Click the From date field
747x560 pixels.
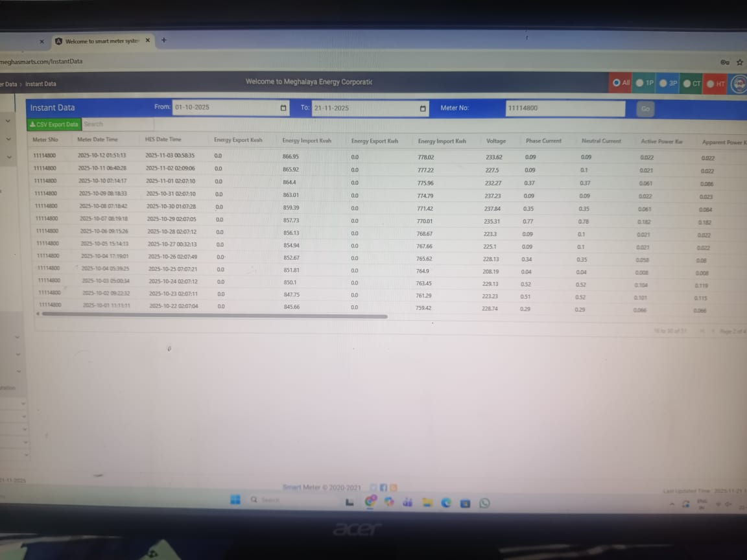tap(231, 108)
